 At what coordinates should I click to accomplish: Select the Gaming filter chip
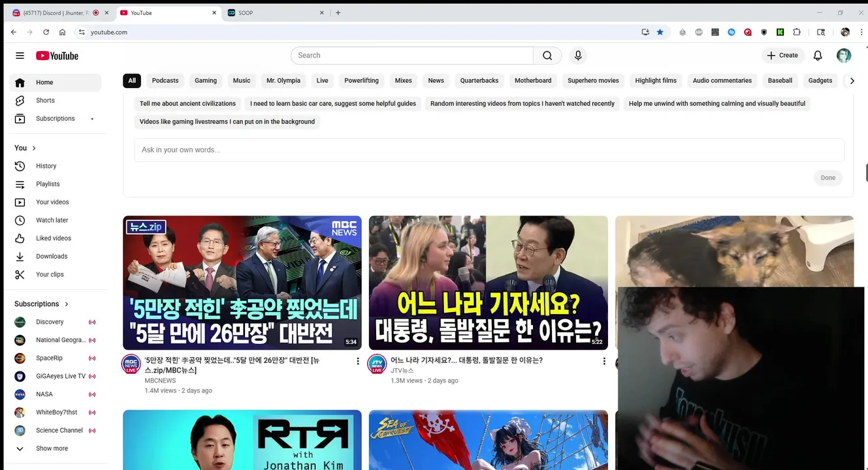pyautogui.click(x=206, y=81)
